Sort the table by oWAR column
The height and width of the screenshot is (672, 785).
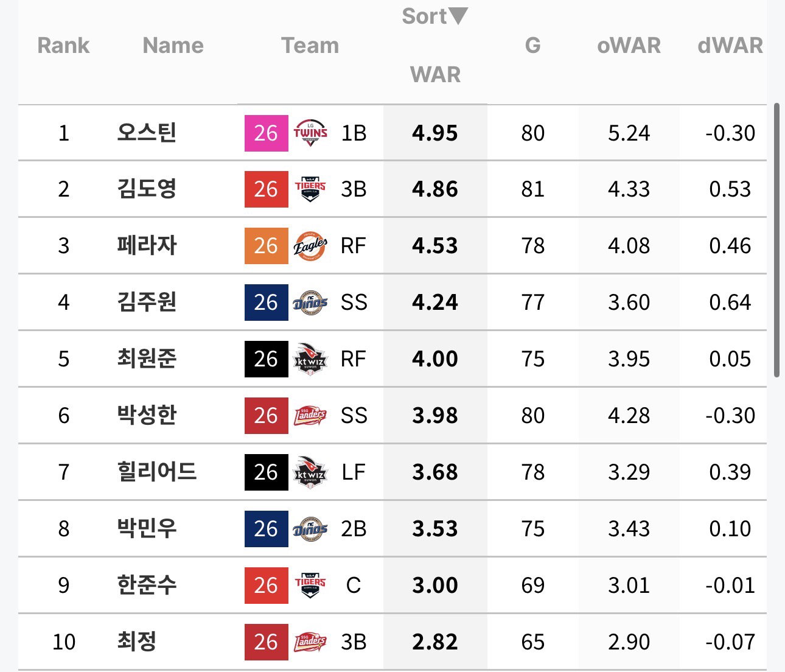coord(629,46)
